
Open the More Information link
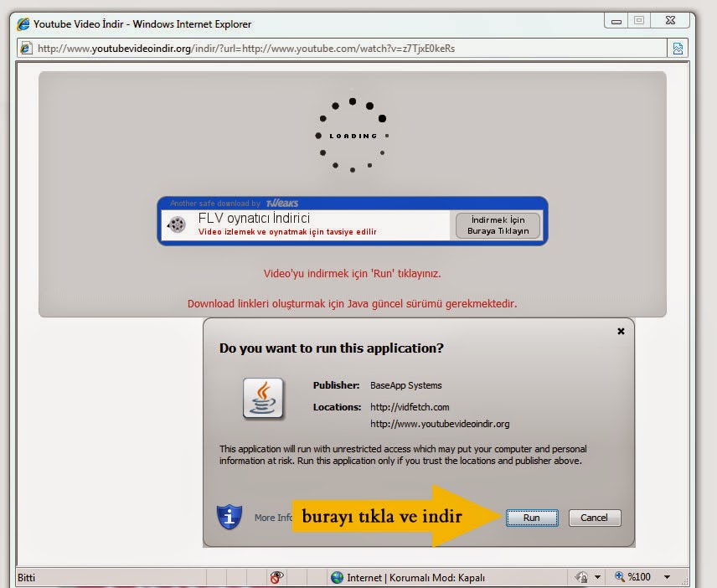click(x=273, y=518)
